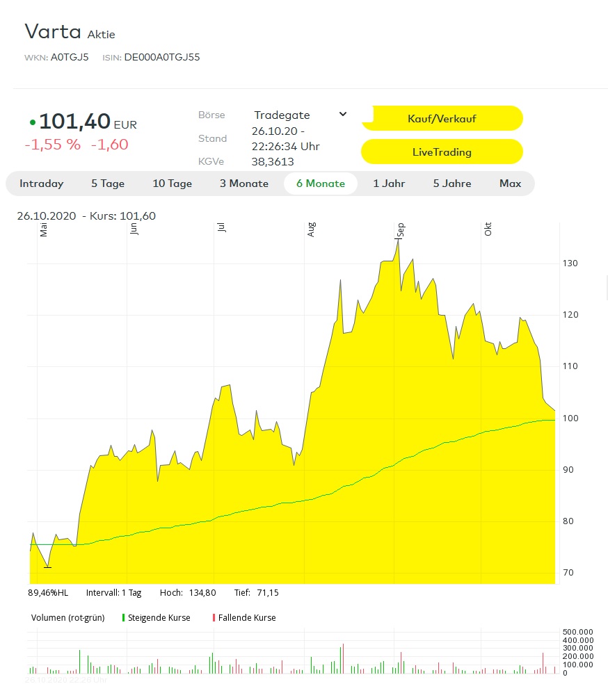
Task: Display the 5 Jahre chart
Action: pos(452,184)
